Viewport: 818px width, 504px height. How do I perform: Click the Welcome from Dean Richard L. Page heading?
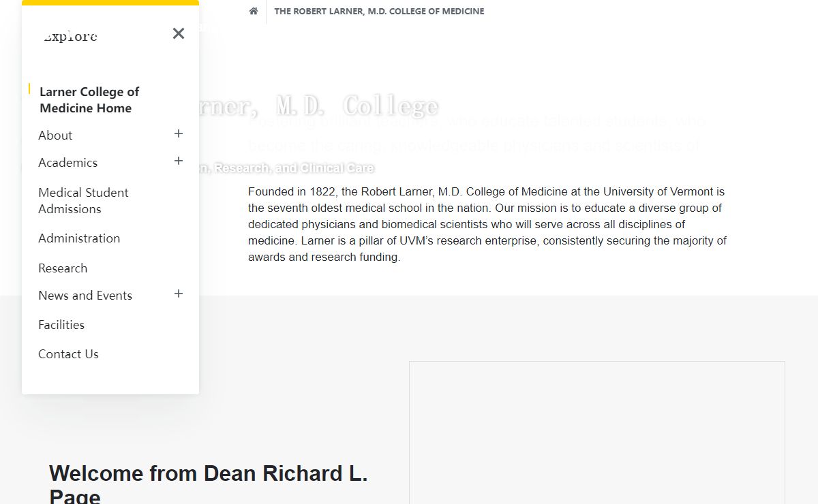point(209,484)
